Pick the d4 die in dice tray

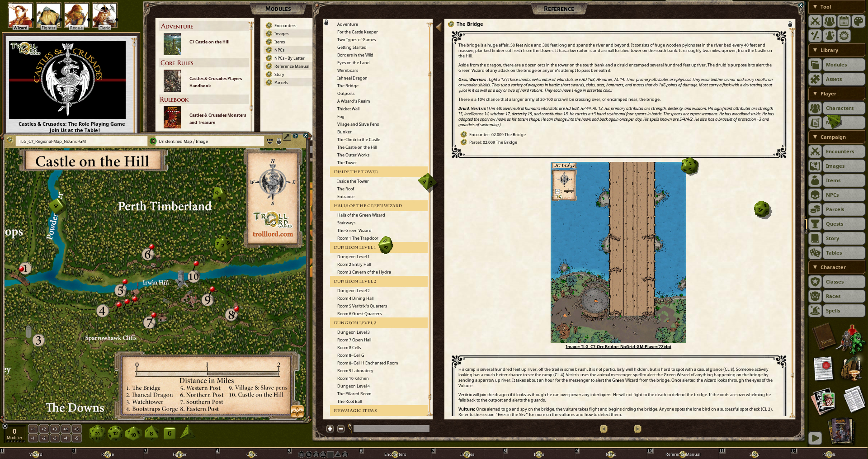(186, 432)
